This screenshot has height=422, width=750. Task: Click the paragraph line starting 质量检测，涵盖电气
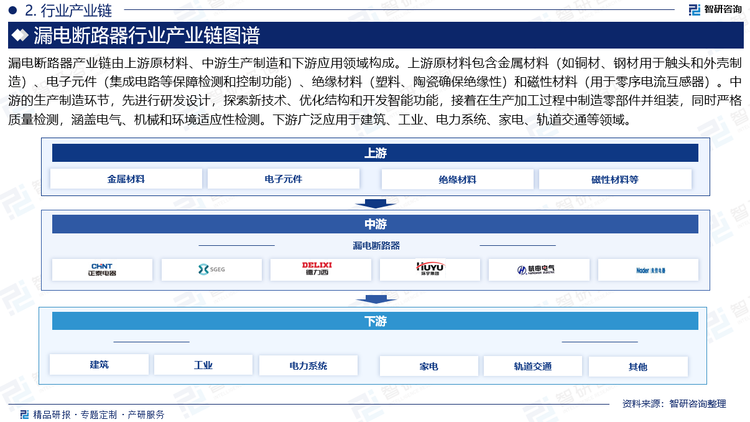click(x=320, y=119)
